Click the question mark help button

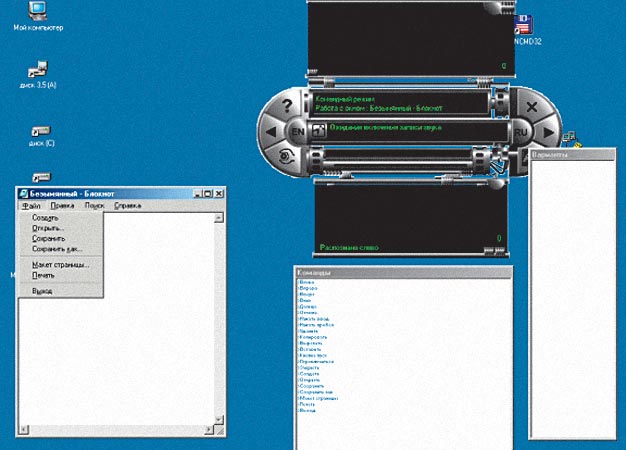point(287,106)
